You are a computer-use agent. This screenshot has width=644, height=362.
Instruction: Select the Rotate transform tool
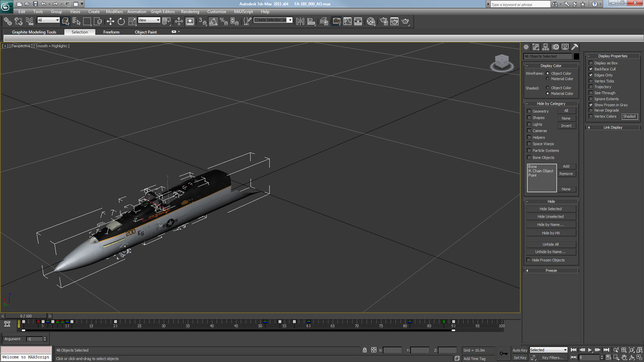(121, 21)
